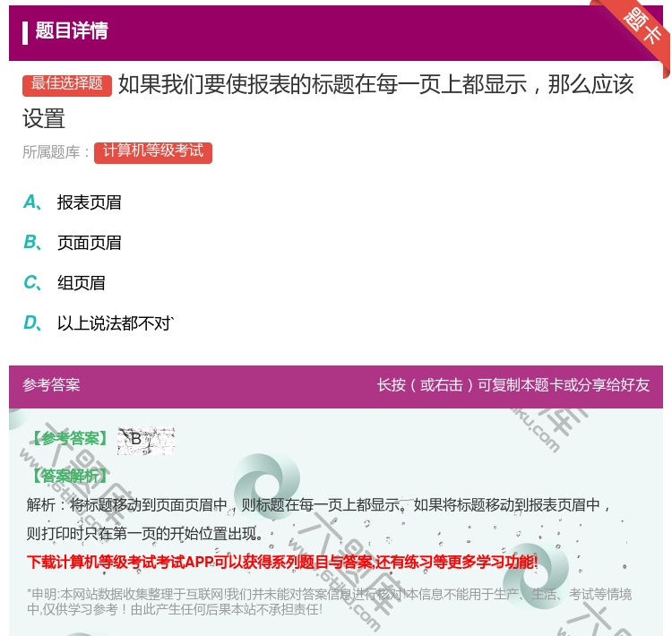Image resolution: width=672 pixels, height=636 pixels.
Task: Click the teal letter B option marker
Action: (x=32, y=242)
